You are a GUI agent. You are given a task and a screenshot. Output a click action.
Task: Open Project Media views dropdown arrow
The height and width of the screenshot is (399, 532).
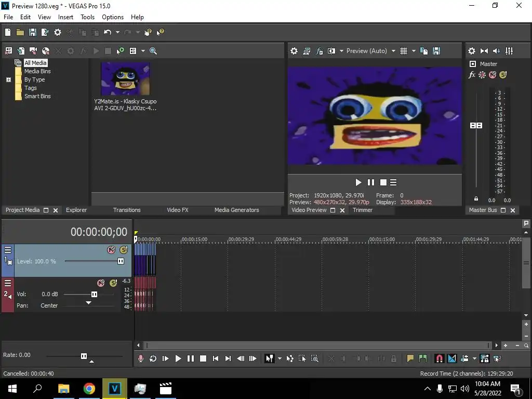pos(143,51)
